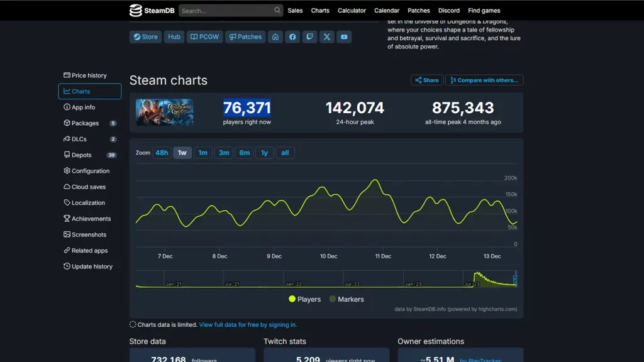The height and width of the screenshot is (362, 644).
Task: Open the Twitch channel icon
Action: [309, 37]
